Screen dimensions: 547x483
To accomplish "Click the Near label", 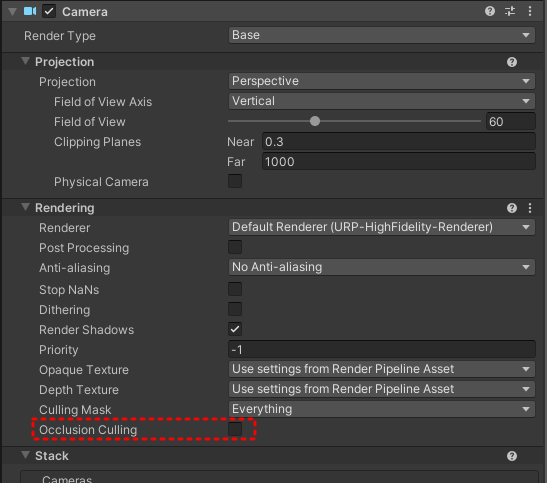I will tap(240, 142).
